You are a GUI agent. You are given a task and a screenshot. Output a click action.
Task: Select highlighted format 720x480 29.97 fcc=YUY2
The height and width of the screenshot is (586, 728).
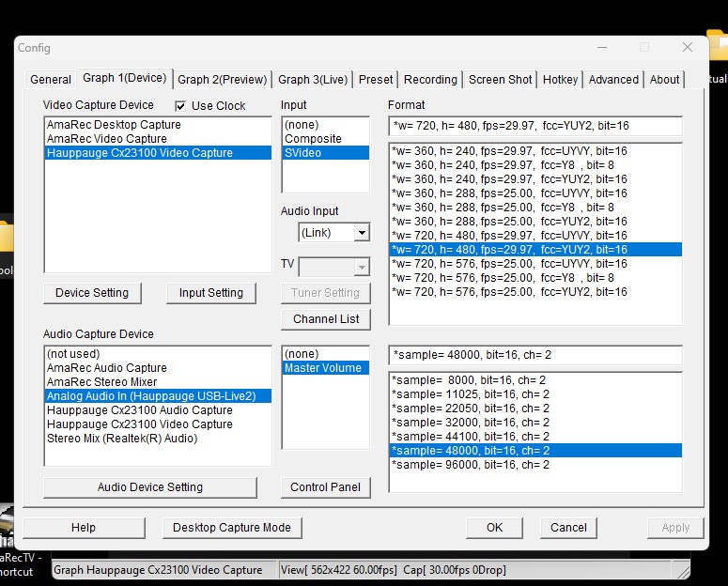(x=535, y=250)
